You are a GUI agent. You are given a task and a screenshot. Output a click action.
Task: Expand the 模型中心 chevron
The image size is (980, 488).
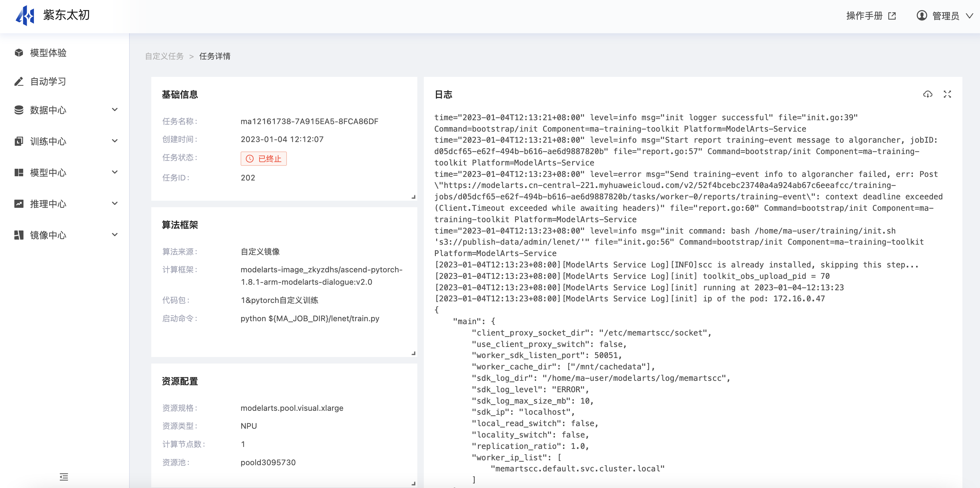pyautogui.click(x=114, y=172)
